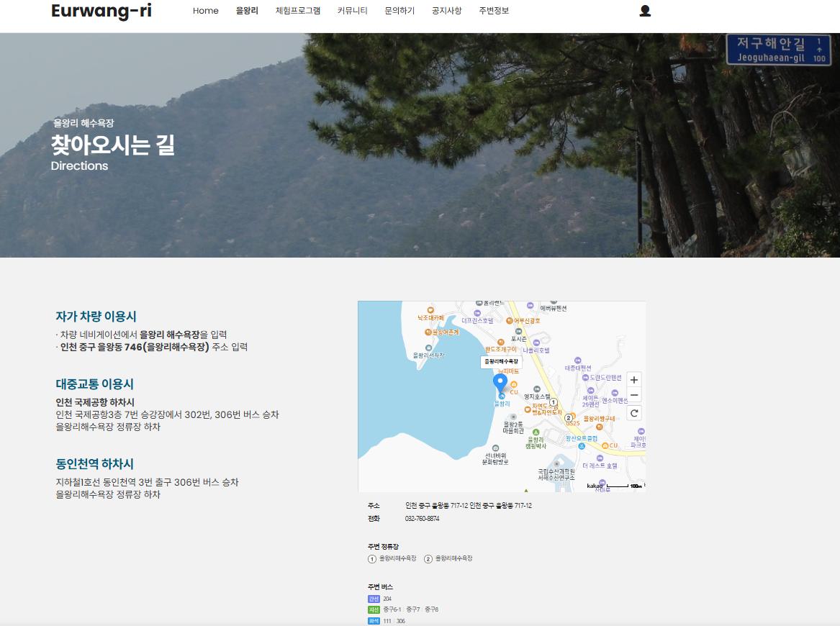Screen dimensions: 840x626
Task: Click the user account icon in header
Action: pos(645,11)
